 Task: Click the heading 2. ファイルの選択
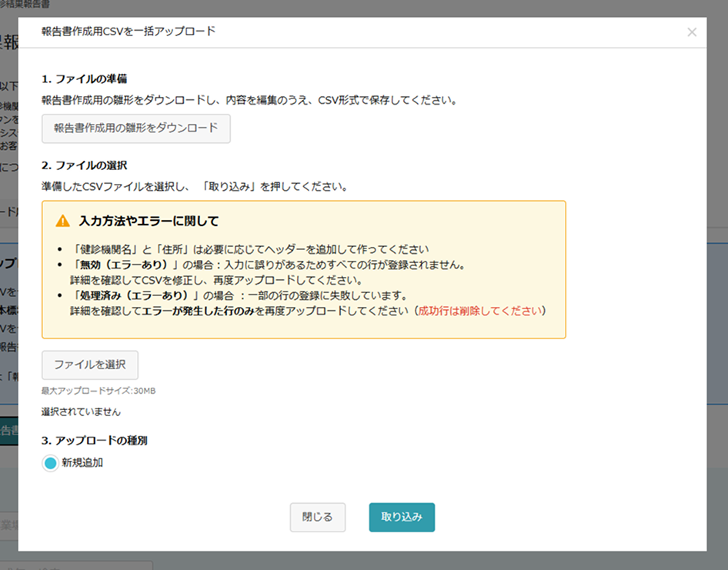coord(84,165)
